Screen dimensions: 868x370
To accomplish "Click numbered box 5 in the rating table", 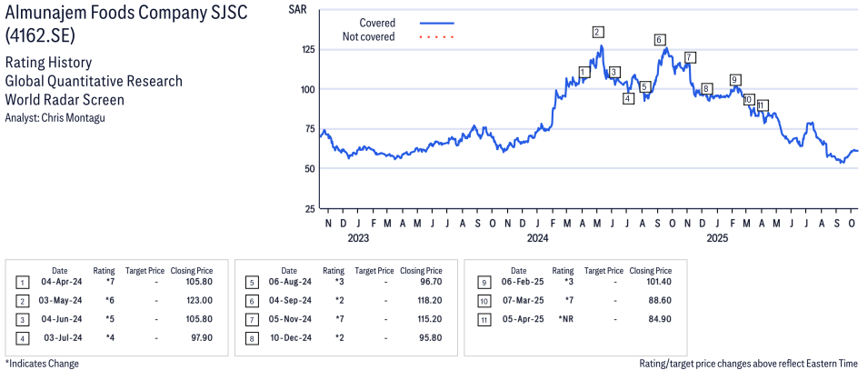I will click(x=252, y=283).
